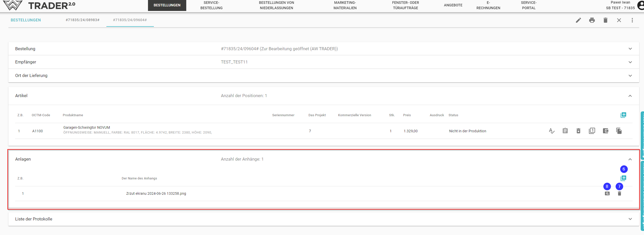
Task: Duplicate the article with copy icon
Action: [x=619, y=131]
